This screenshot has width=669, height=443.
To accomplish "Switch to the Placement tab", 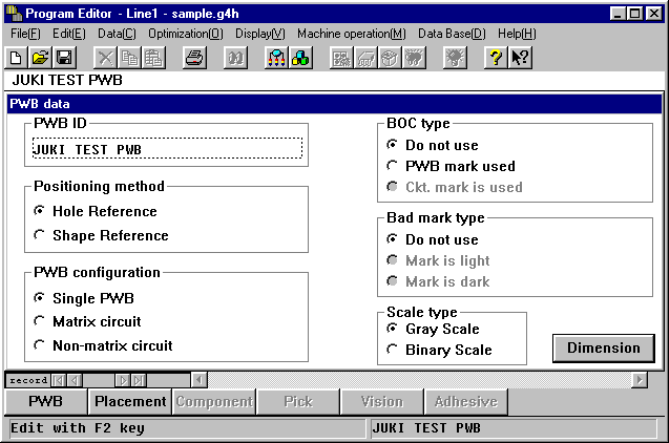I will pos(130,401).
